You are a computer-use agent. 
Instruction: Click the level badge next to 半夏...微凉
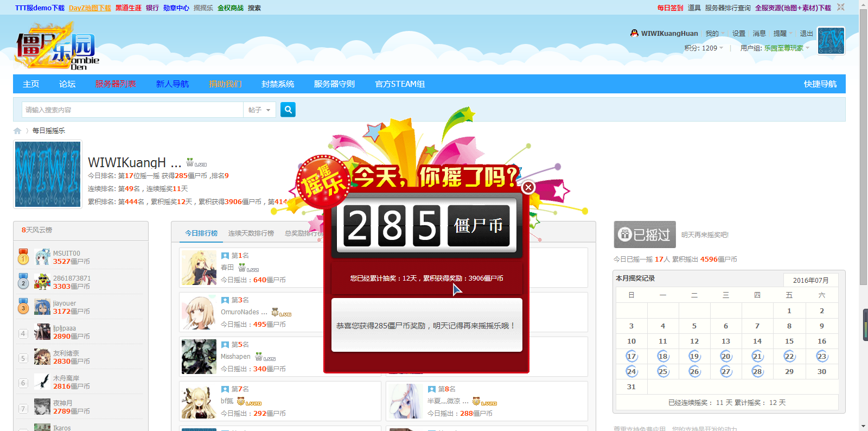[x=484, y=401]
